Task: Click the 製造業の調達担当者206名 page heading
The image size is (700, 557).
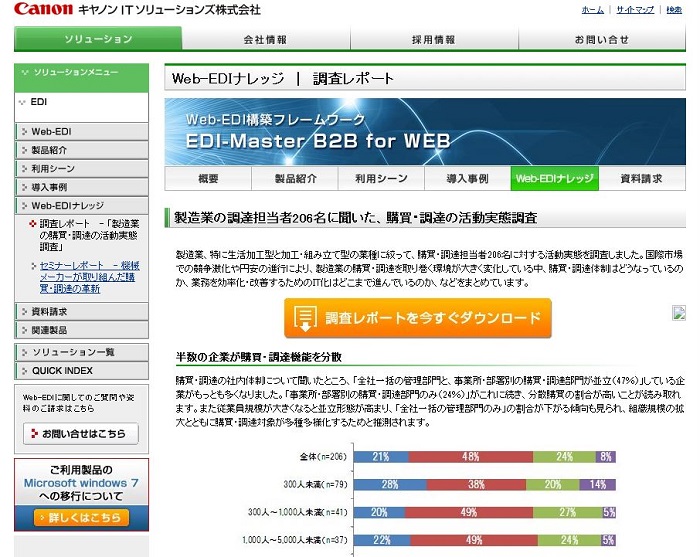Action: coord(355,218)
